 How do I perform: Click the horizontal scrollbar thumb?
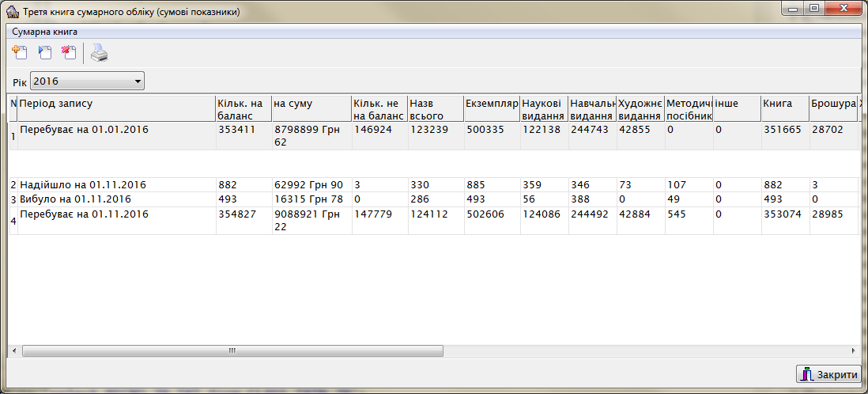point(232,350)
